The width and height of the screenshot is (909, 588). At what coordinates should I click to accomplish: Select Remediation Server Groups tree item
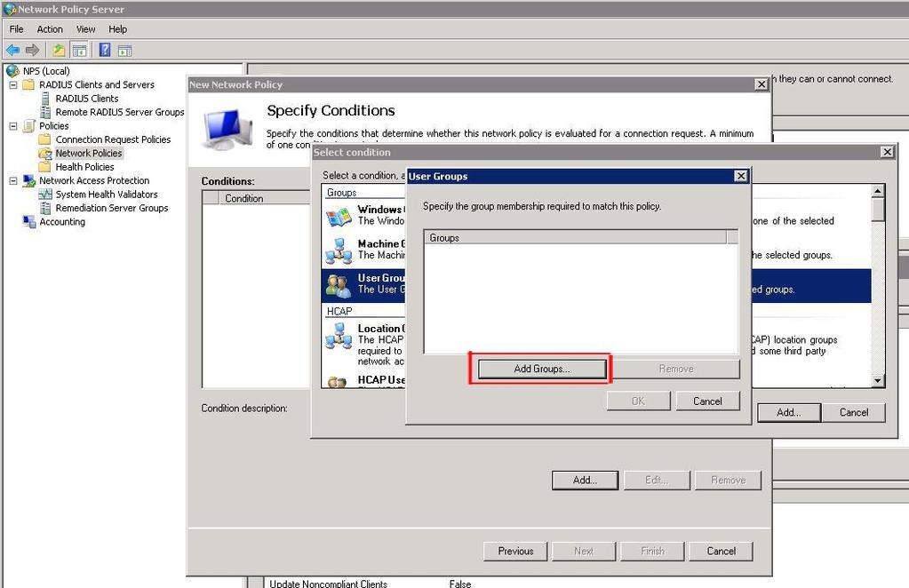(x=112, y=208)
